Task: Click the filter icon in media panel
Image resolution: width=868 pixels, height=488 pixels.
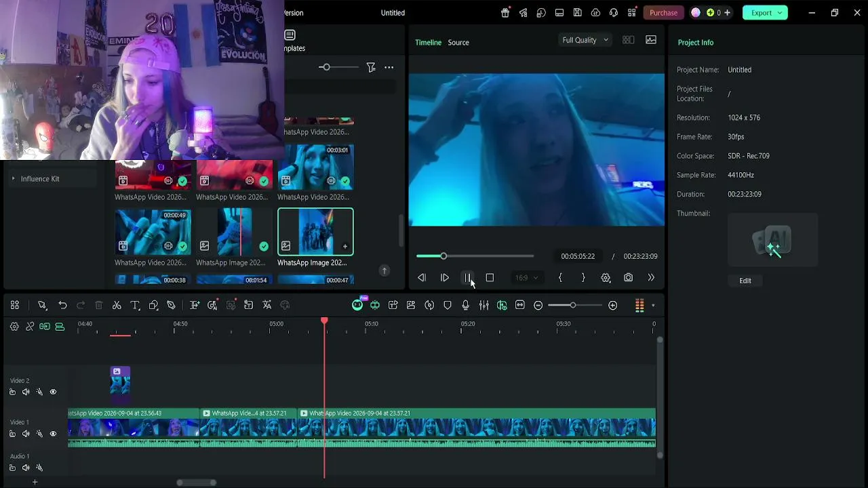Action: 371,67
